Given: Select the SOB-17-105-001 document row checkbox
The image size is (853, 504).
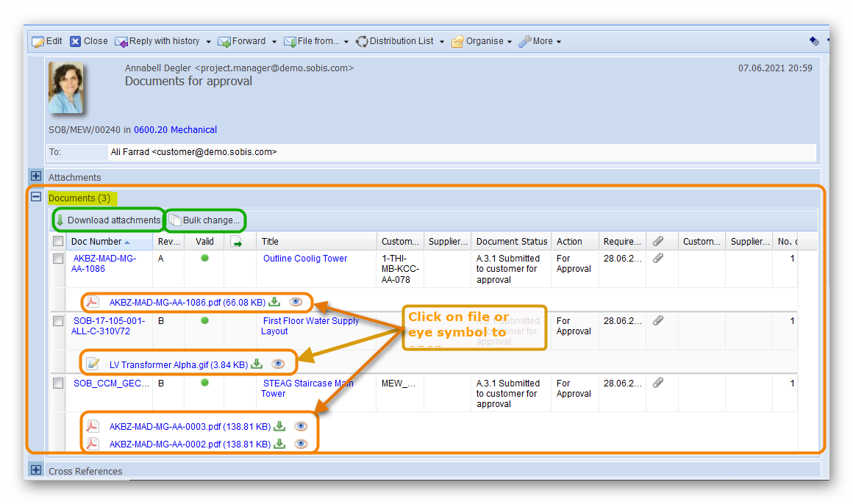Looking at the screenshot, I should [58, 322].
